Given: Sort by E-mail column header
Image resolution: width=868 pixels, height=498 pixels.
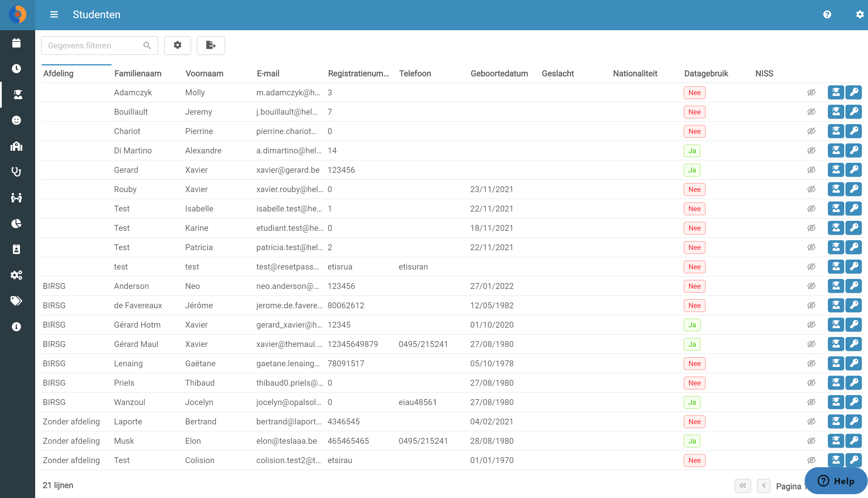Looking at the screenshot, I should 268,74.
